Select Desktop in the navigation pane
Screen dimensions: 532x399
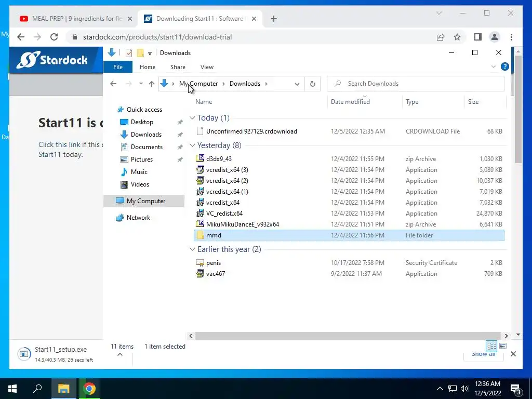pyautogui.click(x=142, y=122)
